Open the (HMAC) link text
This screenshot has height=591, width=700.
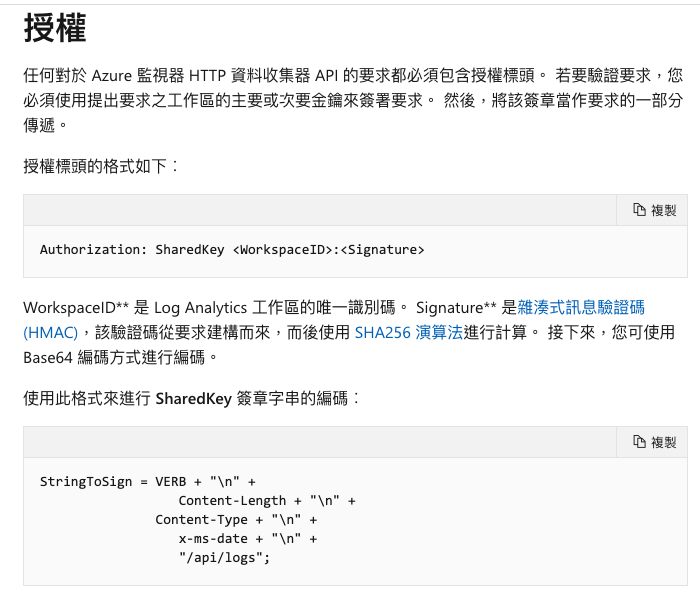point(50,333)
